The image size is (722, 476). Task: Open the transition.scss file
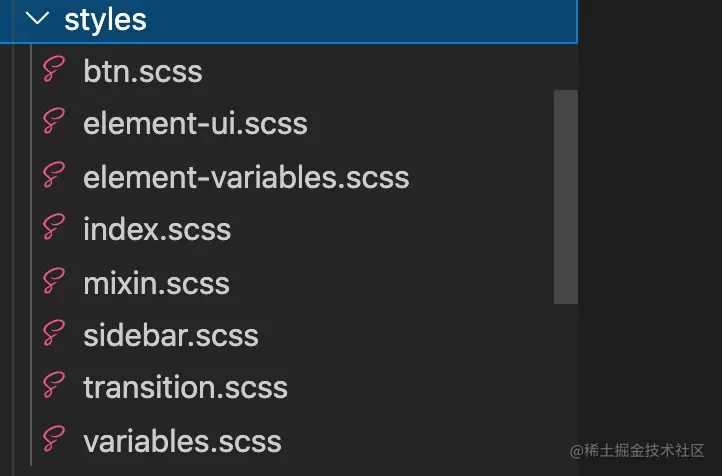pos(185,387)
